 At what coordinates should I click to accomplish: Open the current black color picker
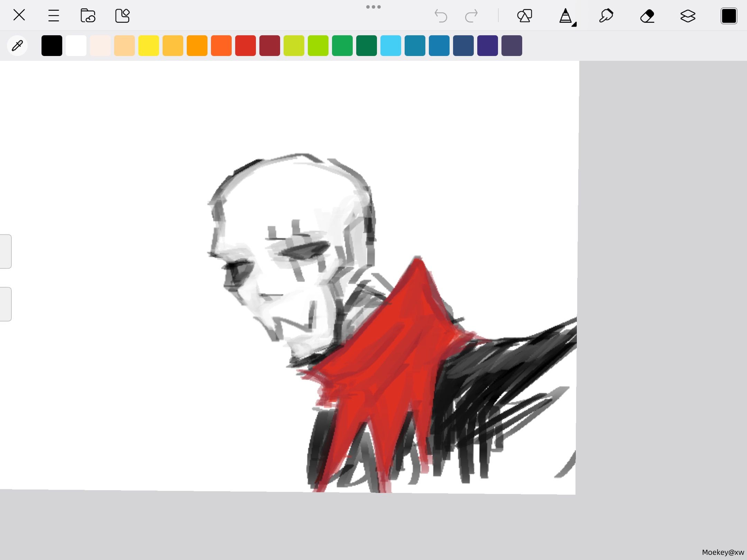tap(729, 16)
